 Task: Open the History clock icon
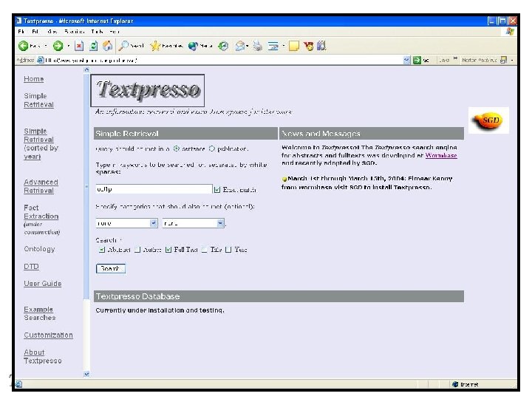223,46
